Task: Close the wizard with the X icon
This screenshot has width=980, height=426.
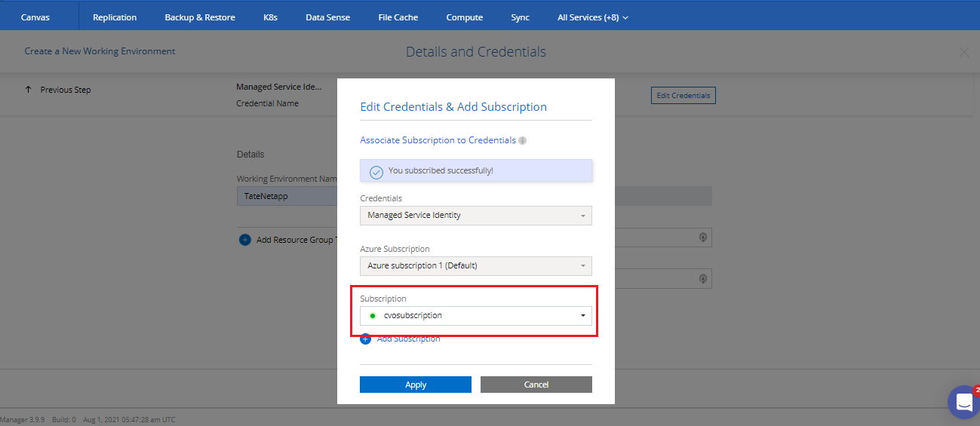Action: pyautogui.click(x=963, y=52)
